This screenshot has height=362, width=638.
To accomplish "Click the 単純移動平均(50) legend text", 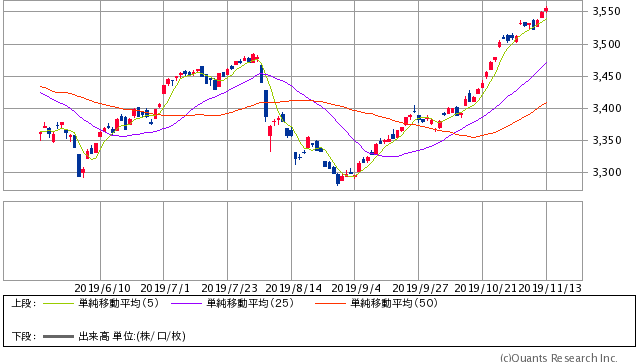I will pos(394,303).
